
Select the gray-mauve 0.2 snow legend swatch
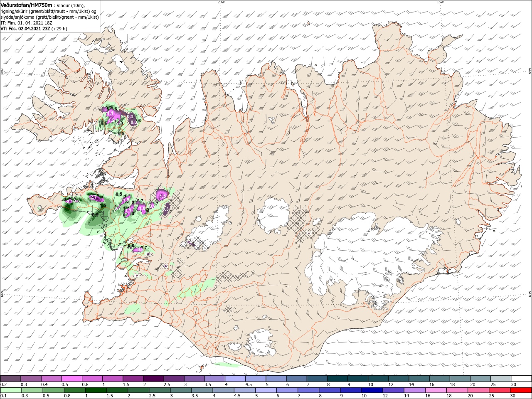[x=10, y=379]
